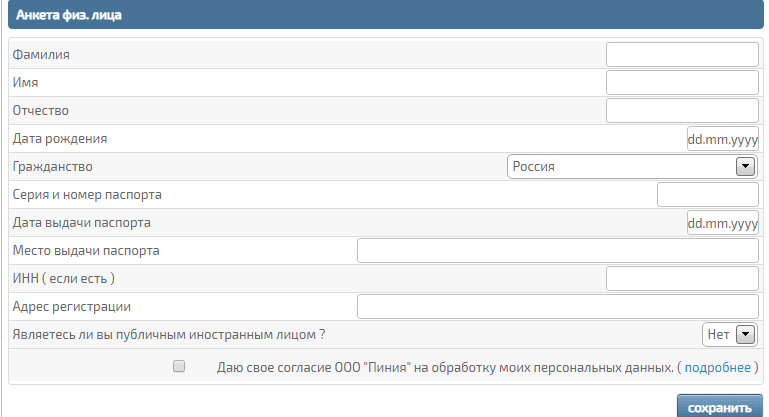Open the публичным иностранным лицом dropdown
The width and height of the screenshot is (769, 417).
point(730,335)
